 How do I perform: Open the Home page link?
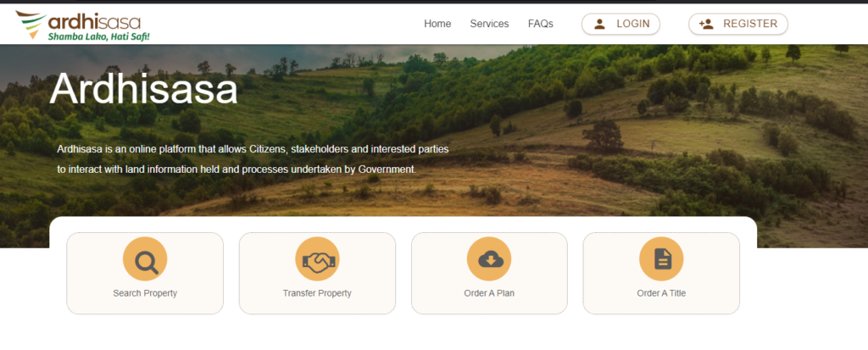tap(437, 24)
